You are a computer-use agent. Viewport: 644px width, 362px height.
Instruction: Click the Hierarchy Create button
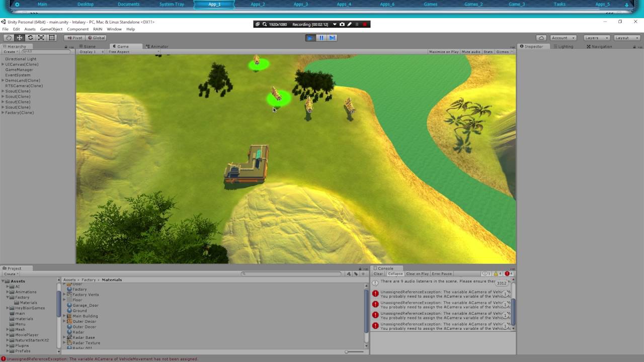click(10, 52)
